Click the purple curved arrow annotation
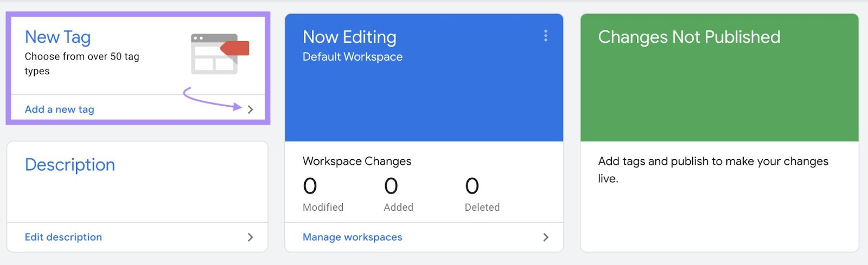The image size is (868, 265). [212, 100]
